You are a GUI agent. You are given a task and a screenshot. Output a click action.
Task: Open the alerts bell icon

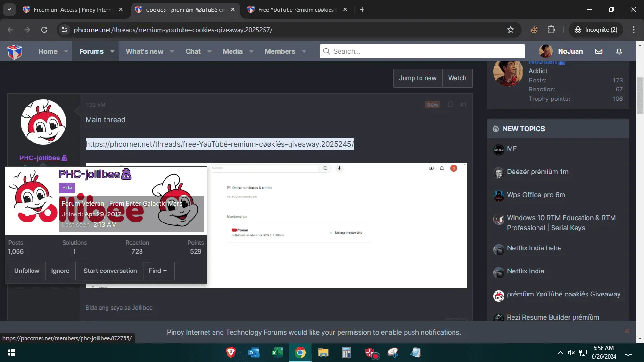coord(619,51)
